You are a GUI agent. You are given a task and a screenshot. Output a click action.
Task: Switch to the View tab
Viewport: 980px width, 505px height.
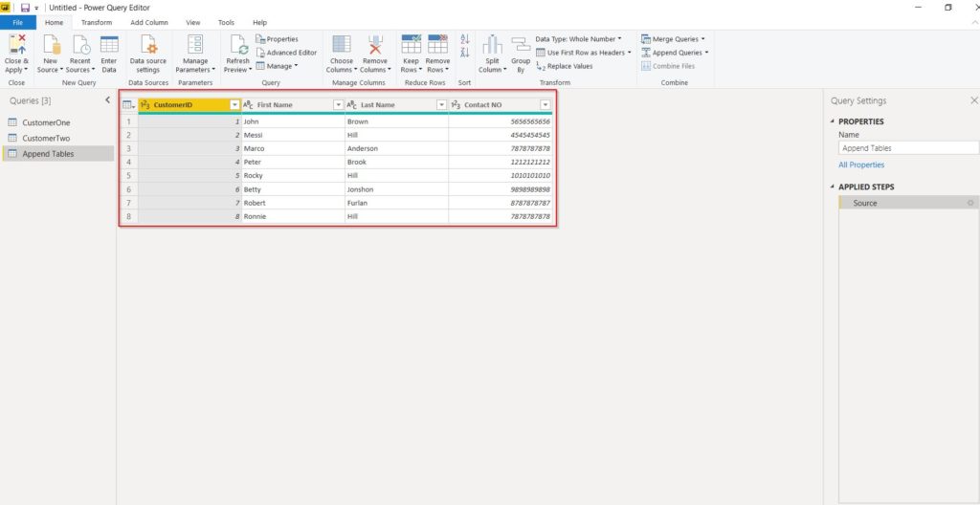(193, 23)
